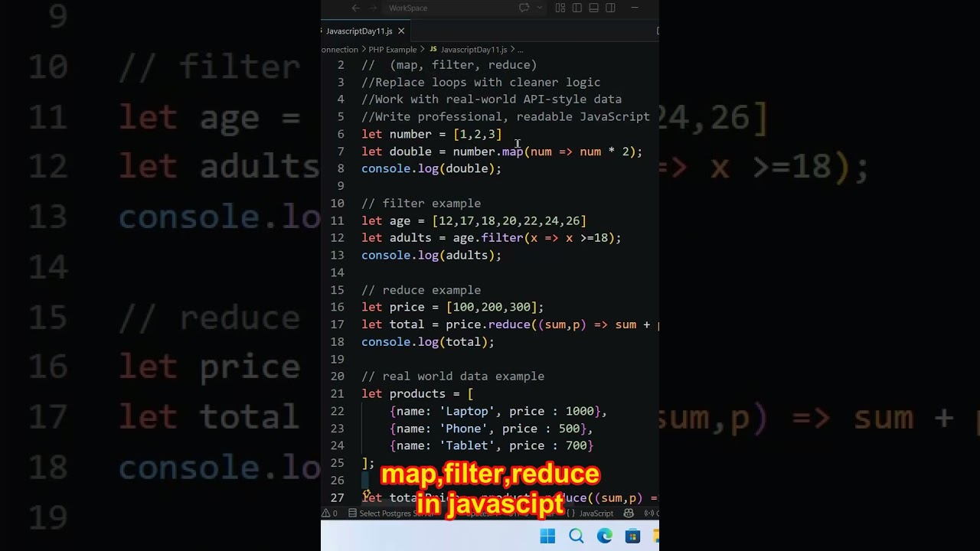Click line number 19 in the gutter

(x=338, y=359)
